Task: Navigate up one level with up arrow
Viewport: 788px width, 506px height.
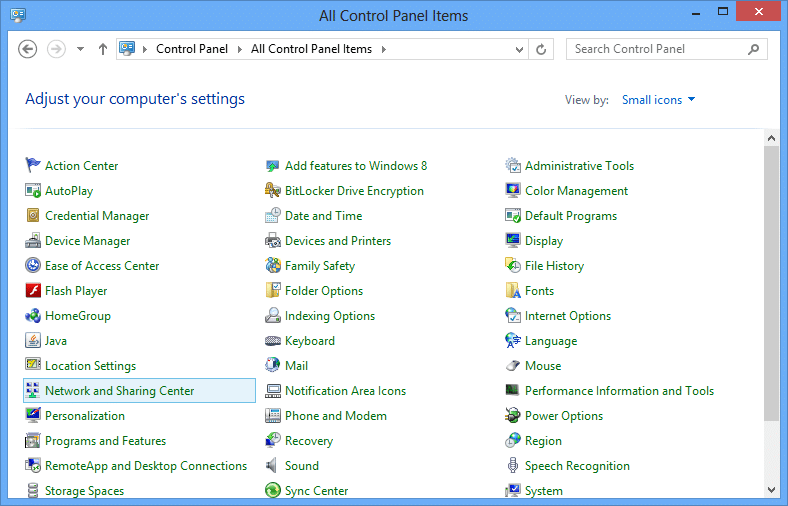Action: click(x=103, y=49)
